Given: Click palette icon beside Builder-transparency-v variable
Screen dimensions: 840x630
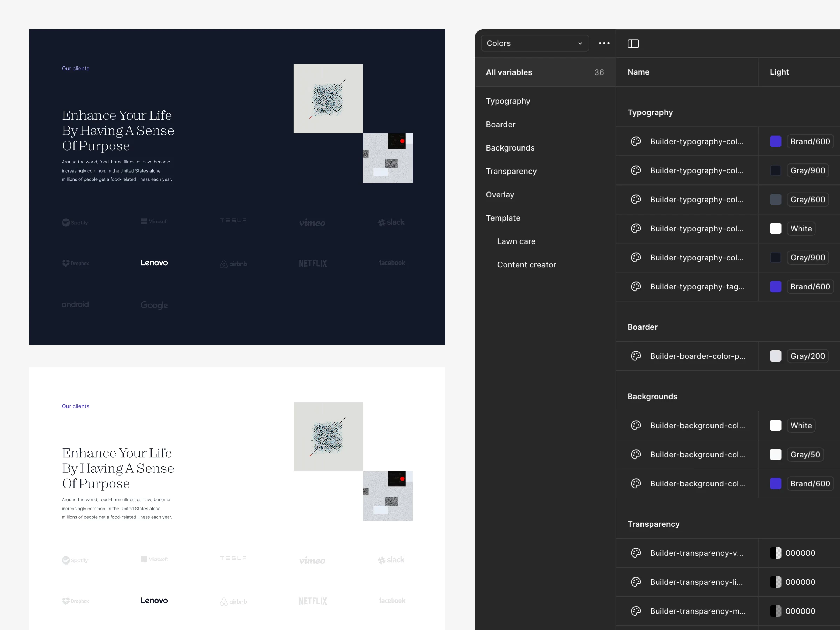Looking at the screenshot, I should [x=636, y=553].
